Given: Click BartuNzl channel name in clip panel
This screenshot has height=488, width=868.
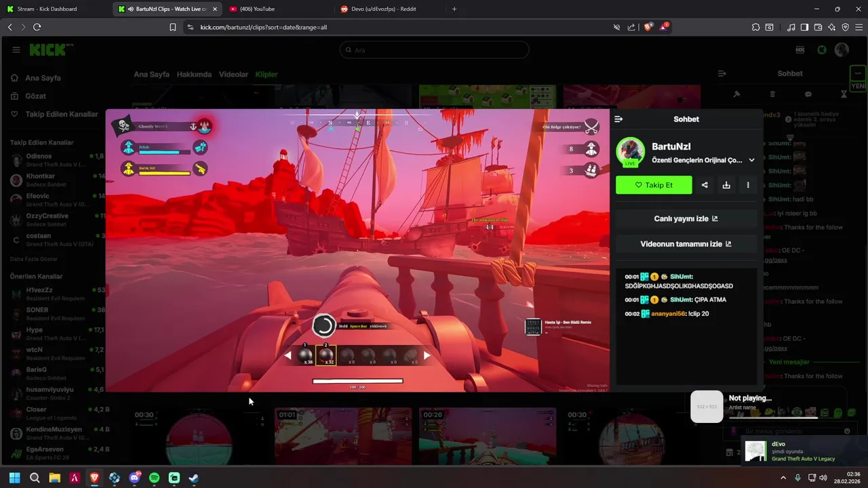Looking at the screenshot, I should coord(671,146).
